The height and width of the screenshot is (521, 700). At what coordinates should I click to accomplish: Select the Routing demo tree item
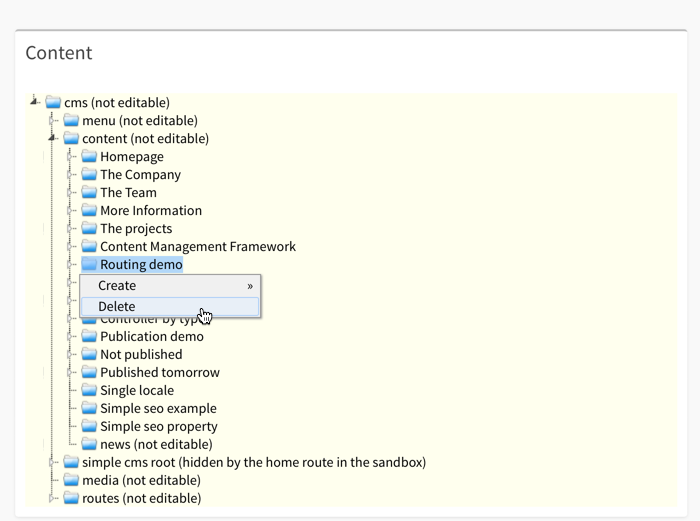tap(141, 265)
